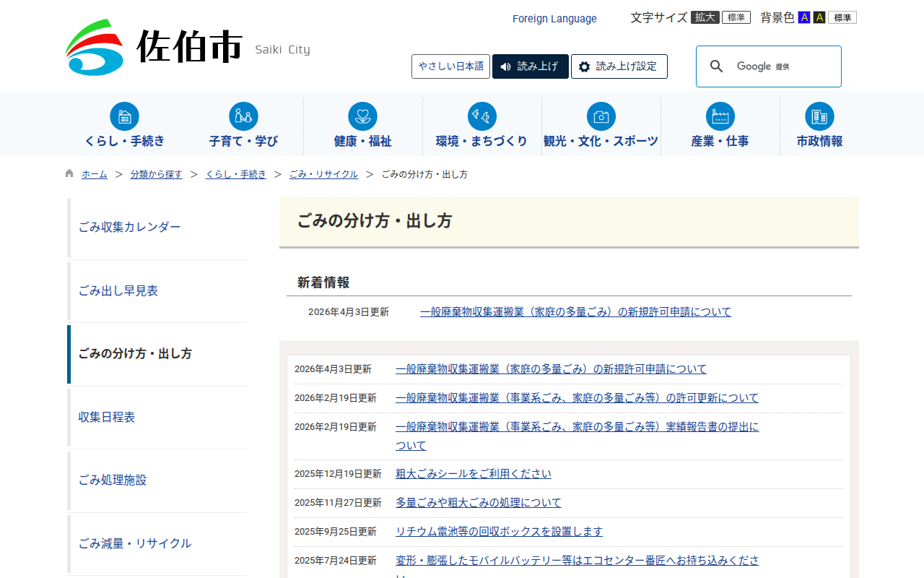Open 読み上げ設定 settings
The height and width of the screenshot is (578, 924).
click(x=619, y=66)
